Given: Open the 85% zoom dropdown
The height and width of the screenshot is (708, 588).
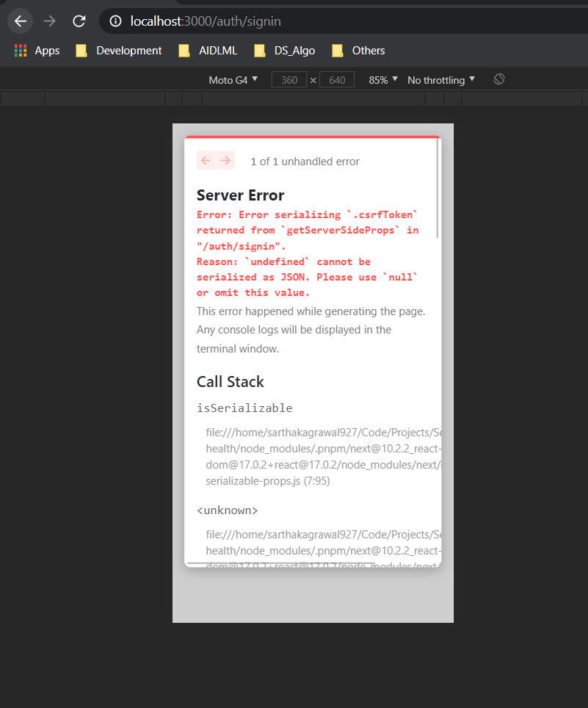Looking at the screenshot, I should click(x=382, y=79).
